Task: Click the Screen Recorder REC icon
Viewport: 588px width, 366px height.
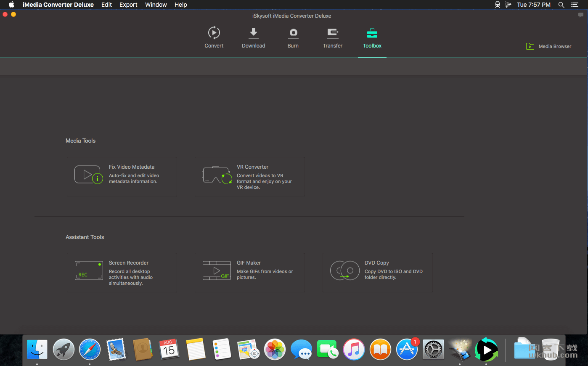Action: (89, 271)
